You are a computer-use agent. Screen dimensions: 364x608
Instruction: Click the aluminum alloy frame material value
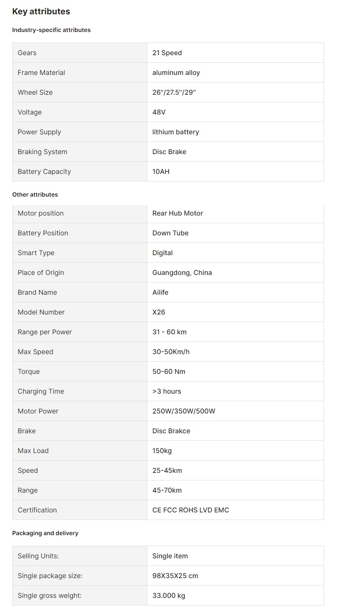(176, 73)
